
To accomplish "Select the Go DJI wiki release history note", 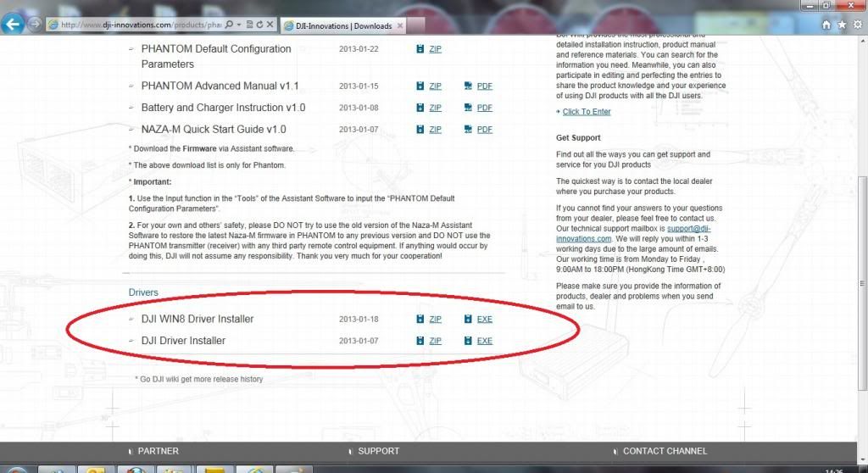I will tap(199, 380).
